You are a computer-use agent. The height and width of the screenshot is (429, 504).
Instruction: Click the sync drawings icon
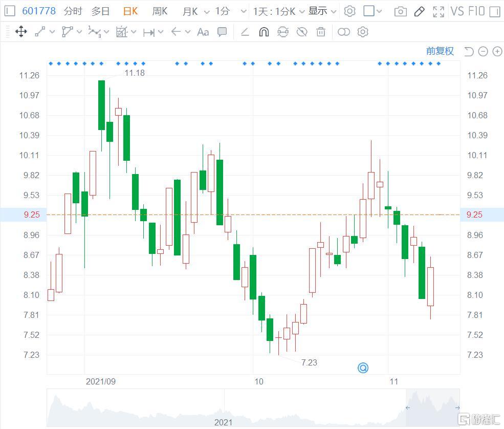pyautogui.click(x=283, y=32)
